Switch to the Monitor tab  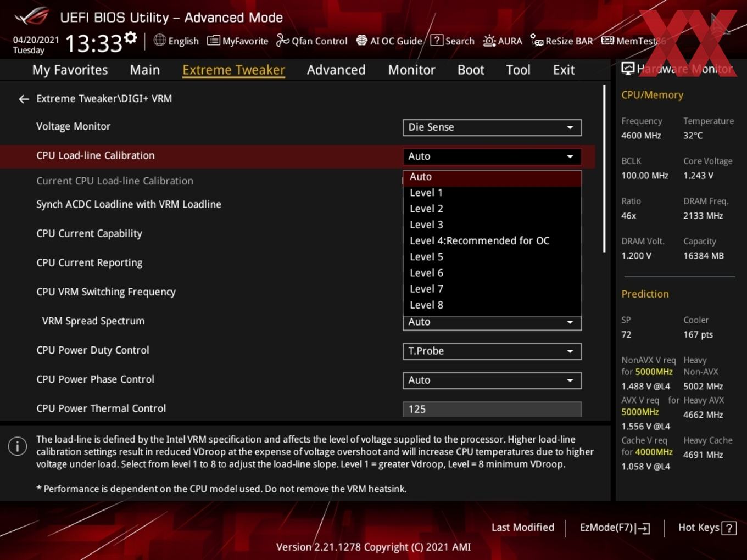pyautogui.click(x=411, y=70)
